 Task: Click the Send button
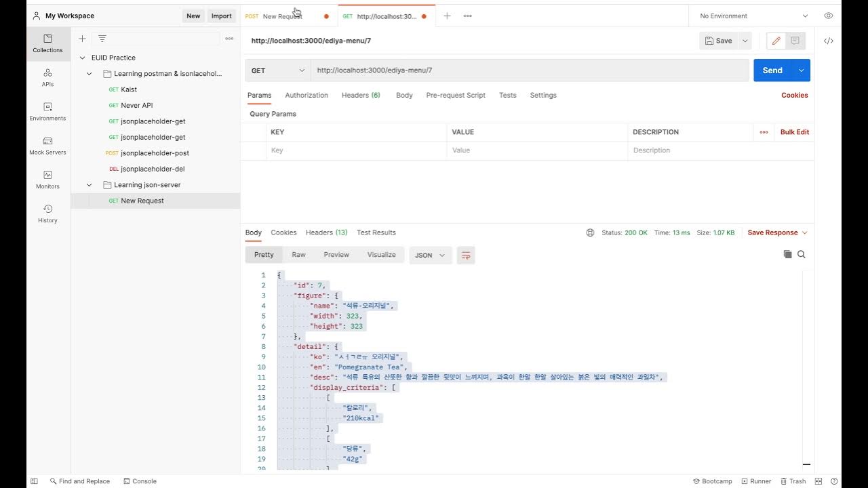772,70
